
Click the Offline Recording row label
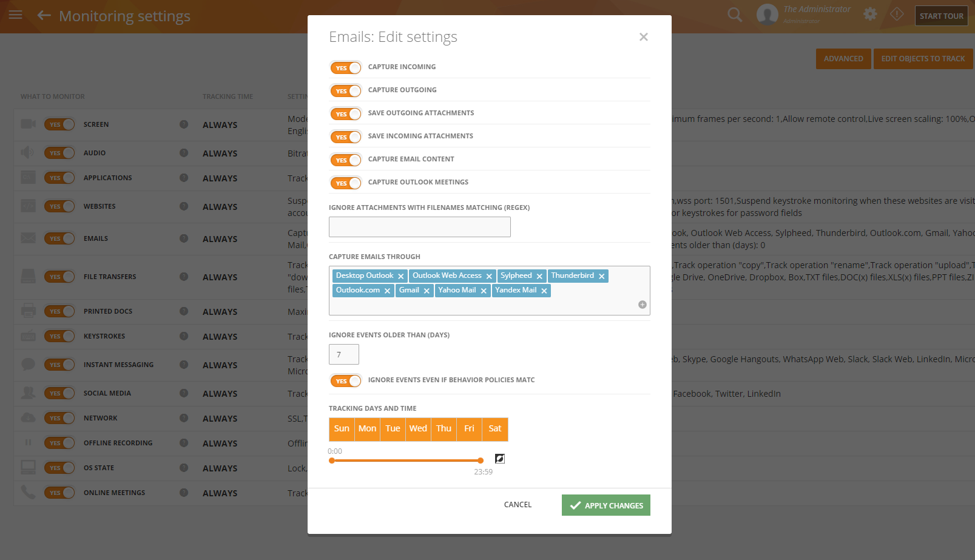118,443
